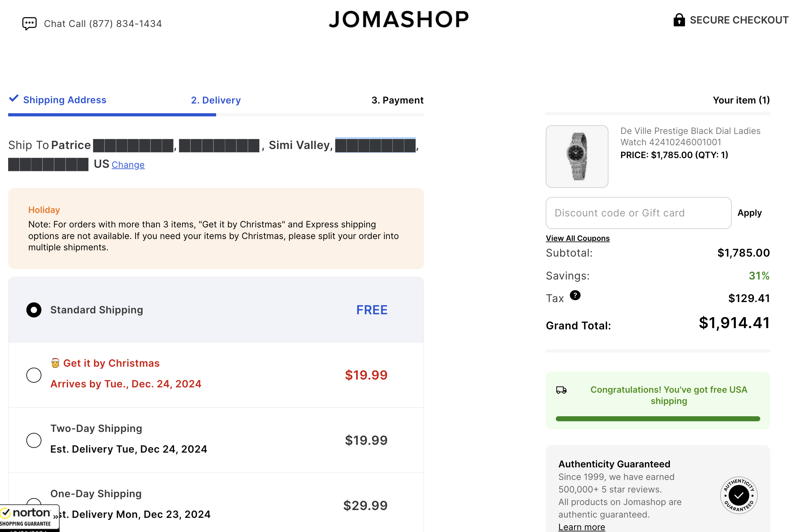The height and width of the screenshot is (532, 791).
Task: Go to the 2. Delivery step
Action: pyautogui.click(x=216, y=100)
